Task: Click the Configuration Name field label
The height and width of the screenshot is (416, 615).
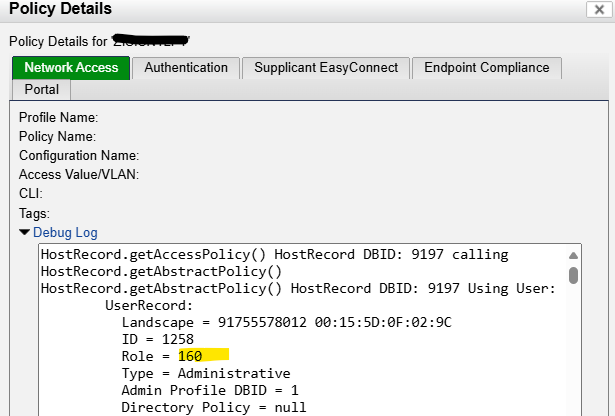Action: coord(78,155)
